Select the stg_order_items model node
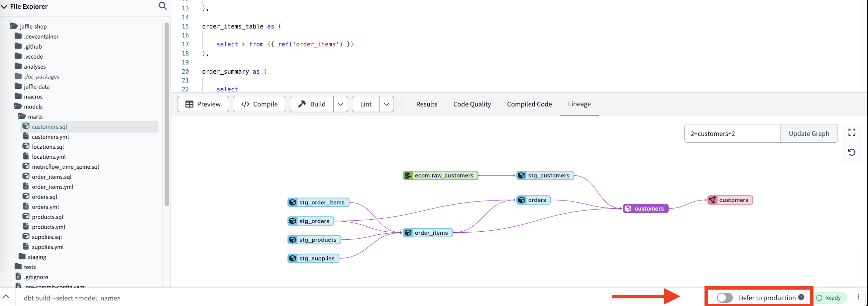Screen dimensions: 868x306 point(318,203)
